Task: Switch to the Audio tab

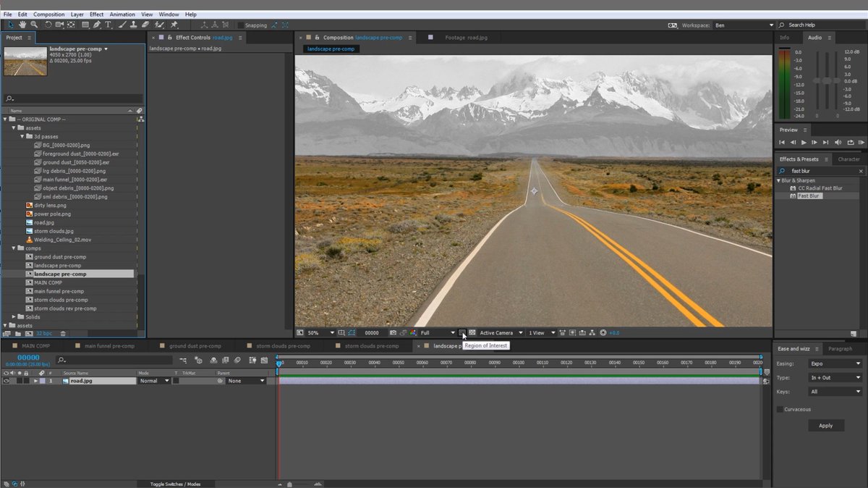Action: click(x=814, y=37)
